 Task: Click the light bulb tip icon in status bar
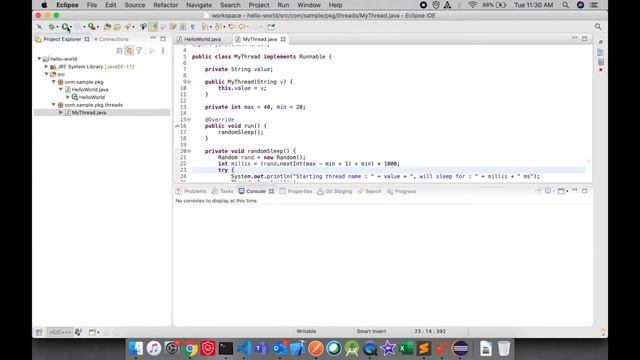603,332
